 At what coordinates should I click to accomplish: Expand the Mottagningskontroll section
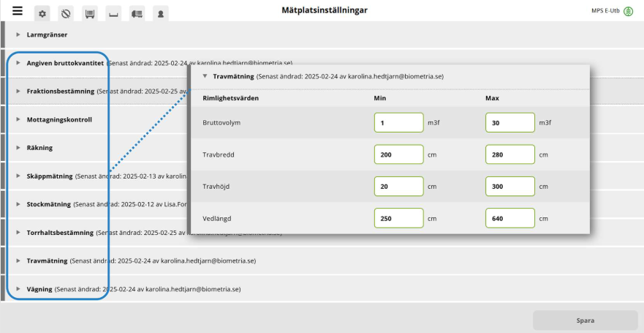coord(58,119)
